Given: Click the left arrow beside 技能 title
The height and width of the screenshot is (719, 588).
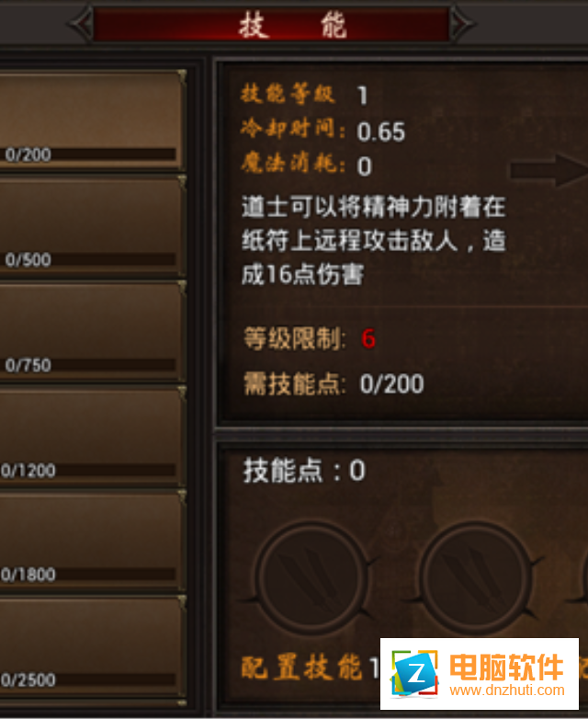Looking at the screenshot, I should click(x=81, y=23).
